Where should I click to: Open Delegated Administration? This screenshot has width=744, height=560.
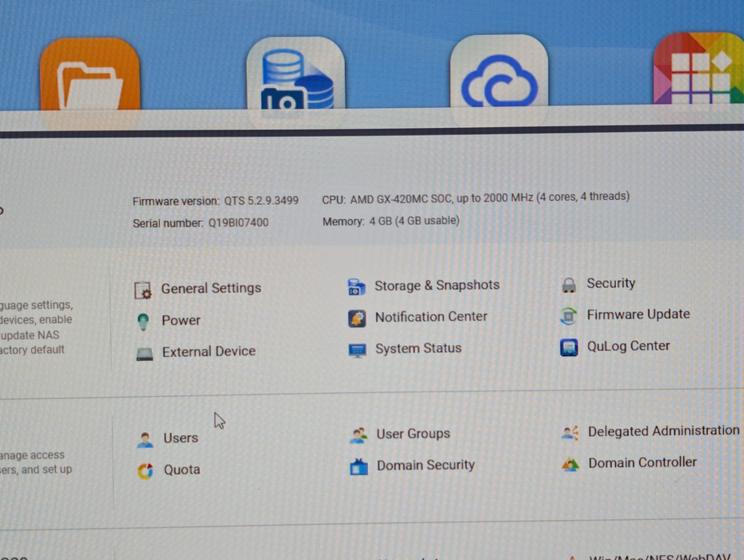point(663,430)
